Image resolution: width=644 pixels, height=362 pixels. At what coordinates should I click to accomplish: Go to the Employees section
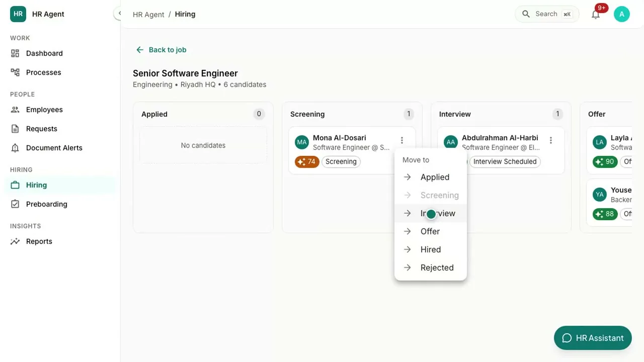pos(44,110)
